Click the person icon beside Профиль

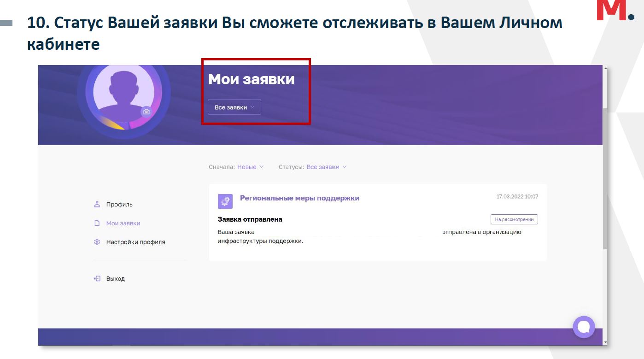[97, 204]
